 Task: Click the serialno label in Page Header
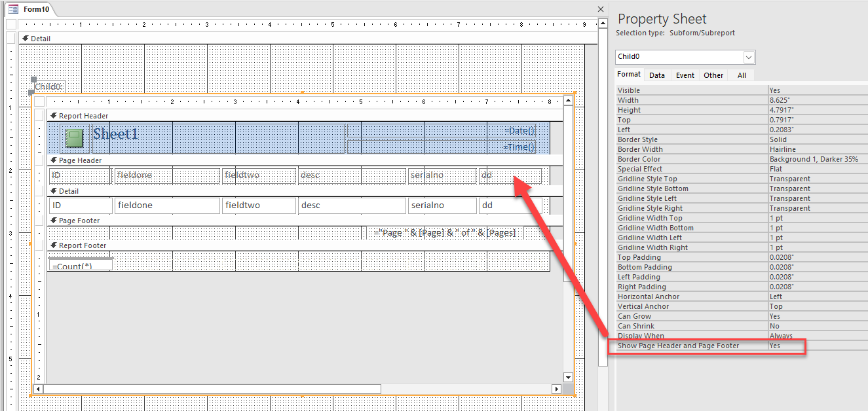pos(442,175)
